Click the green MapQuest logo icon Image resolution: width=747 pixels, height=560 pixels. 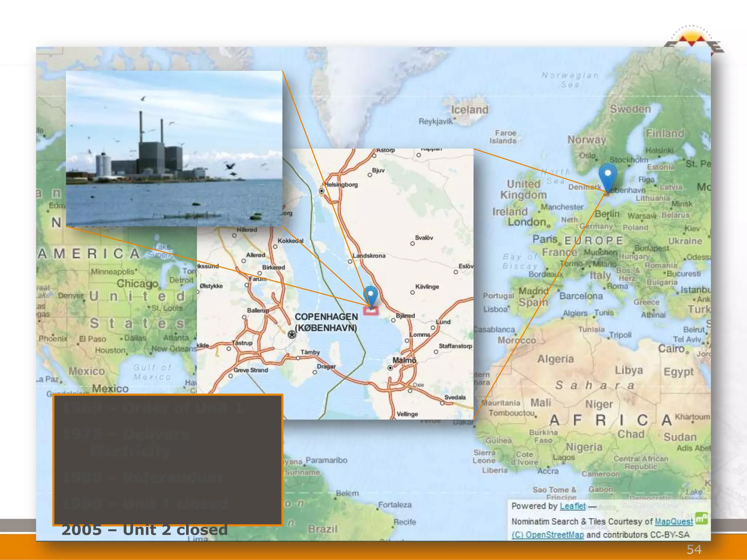coord(701,518)
